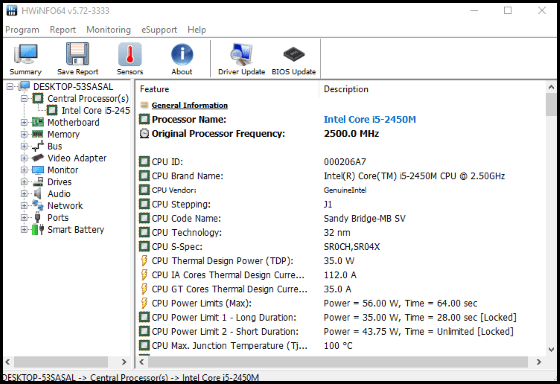Expand the Network tree branch
The width and height of the screenshot is (560, 384).
24,206
